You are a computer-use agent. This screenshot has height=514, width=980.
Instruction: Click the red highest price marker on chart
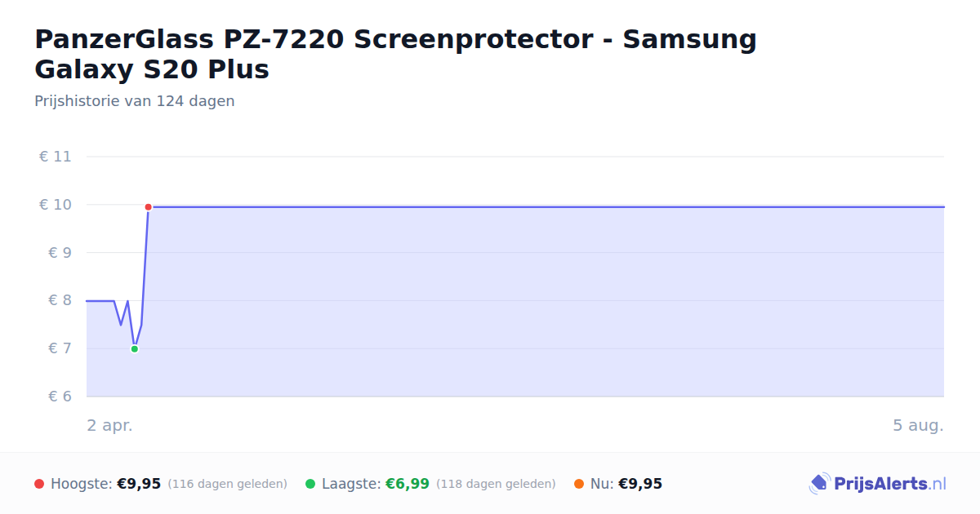click(148, 207)
